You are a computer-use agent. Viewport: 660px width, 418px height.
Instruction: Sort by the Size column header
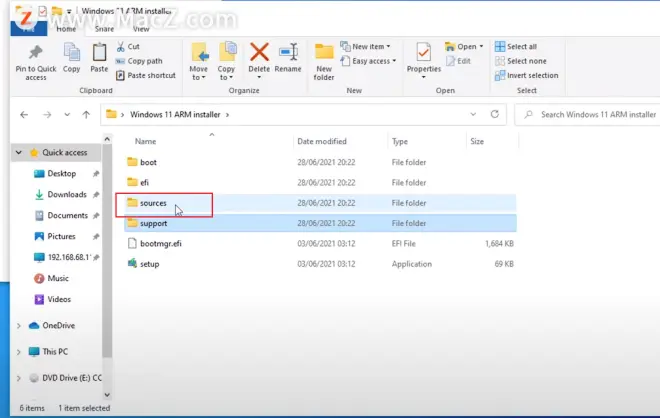point(477,141)
